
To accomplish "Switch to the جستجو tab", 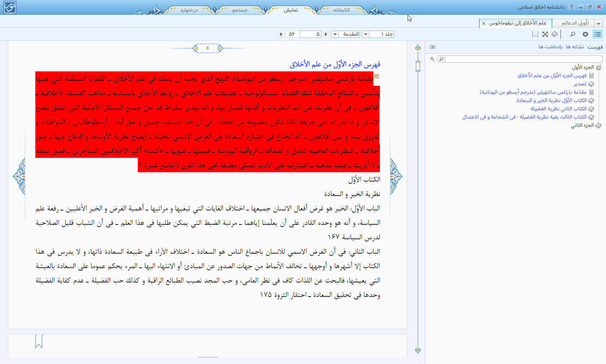I will [240, 10].
